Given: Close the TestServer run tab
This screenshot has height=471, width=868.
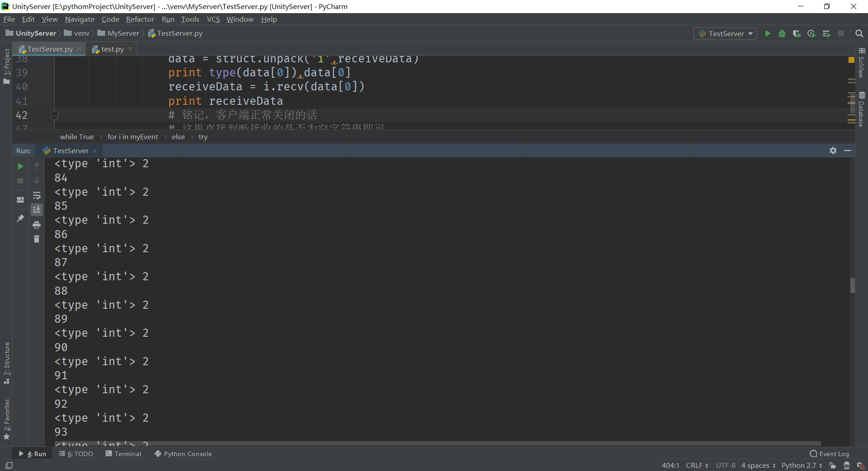Looking at the screenshot, I should (x=94, y=151).
